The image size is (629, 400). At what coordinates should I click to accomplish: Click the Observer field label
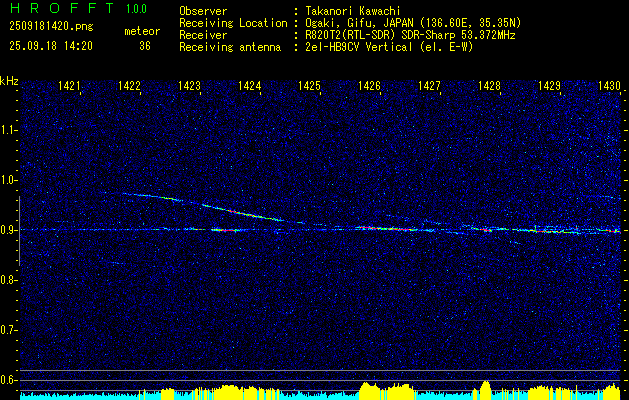click(x=203, y=11)
